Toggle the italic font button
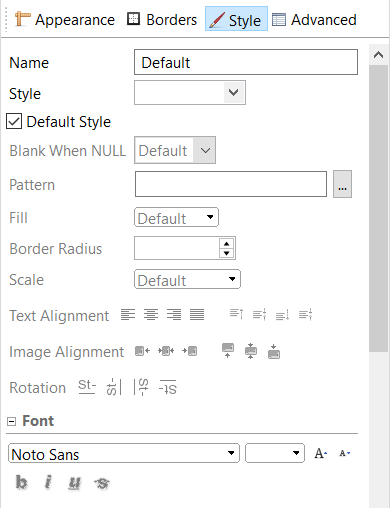This screenshot has width=390, height=508. [x=48, y=482]
